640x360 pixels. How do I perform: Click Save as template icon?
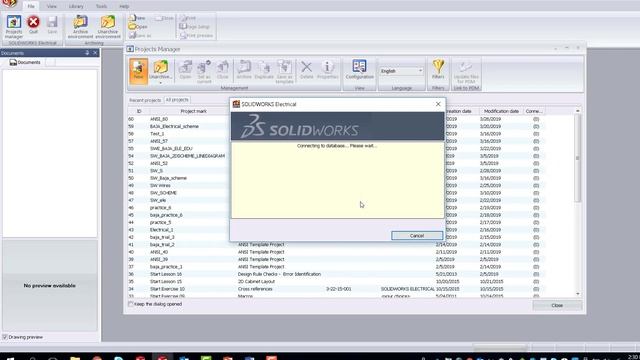284,71
